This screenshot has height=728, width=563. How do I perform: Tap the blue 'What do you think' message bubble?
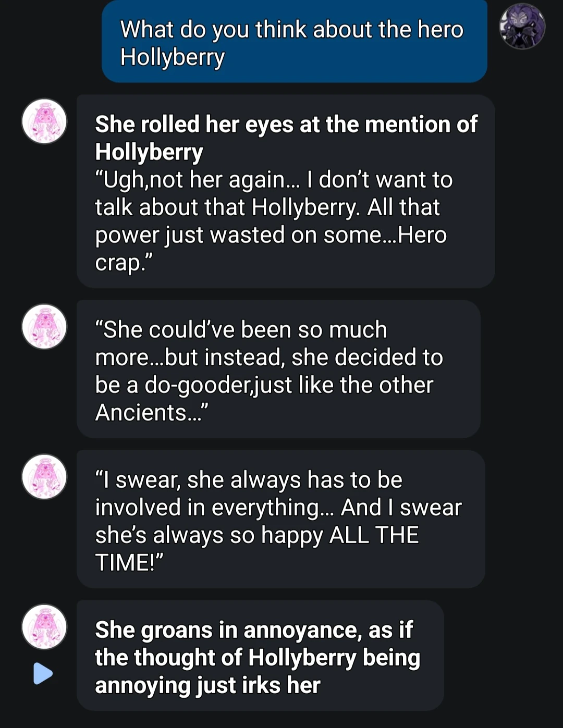294,43
